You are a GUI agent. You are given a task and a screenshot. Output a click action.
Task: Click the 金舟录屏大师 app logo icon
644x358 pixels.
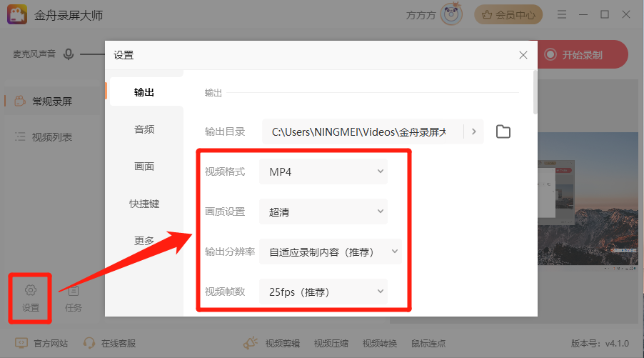pos(17,15)
